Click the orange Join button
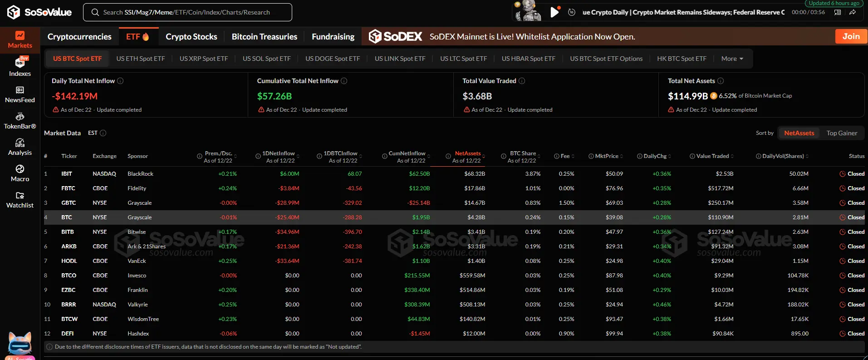The height and width of the screenshot is (360, 868). 851,36
